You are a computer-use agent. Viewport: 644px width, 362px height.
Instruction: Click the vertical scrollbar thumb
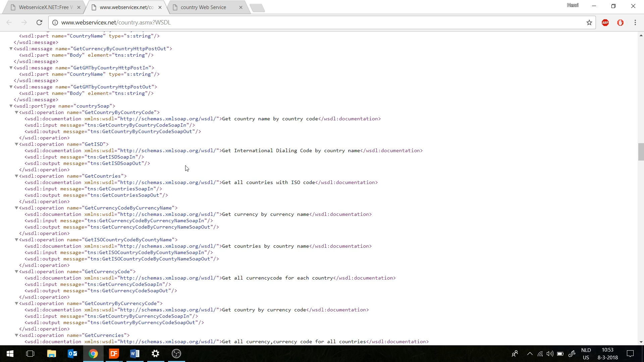641,152
